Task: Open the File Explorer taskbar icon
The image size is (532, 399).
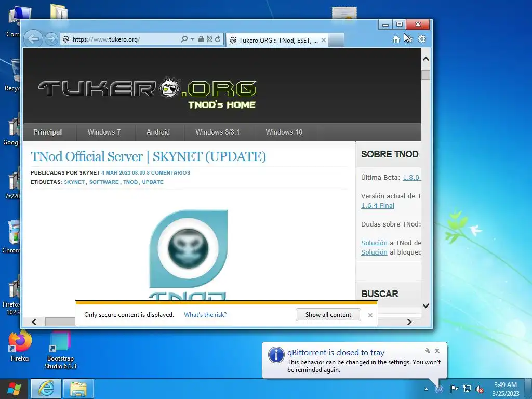Action: (78, 389)
